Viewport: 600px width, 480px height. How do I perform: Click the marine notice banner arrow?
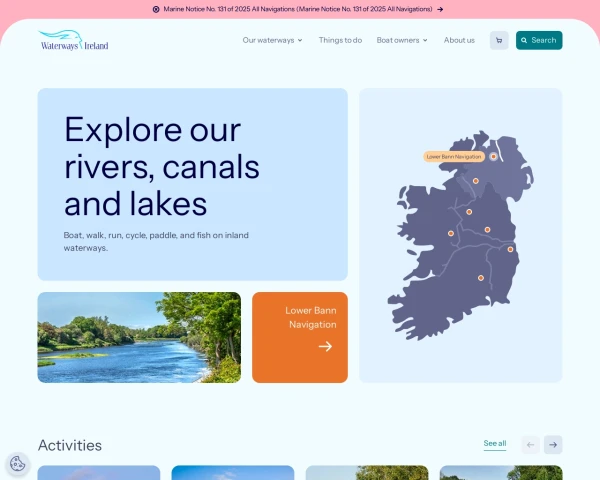tap(440, 9)
